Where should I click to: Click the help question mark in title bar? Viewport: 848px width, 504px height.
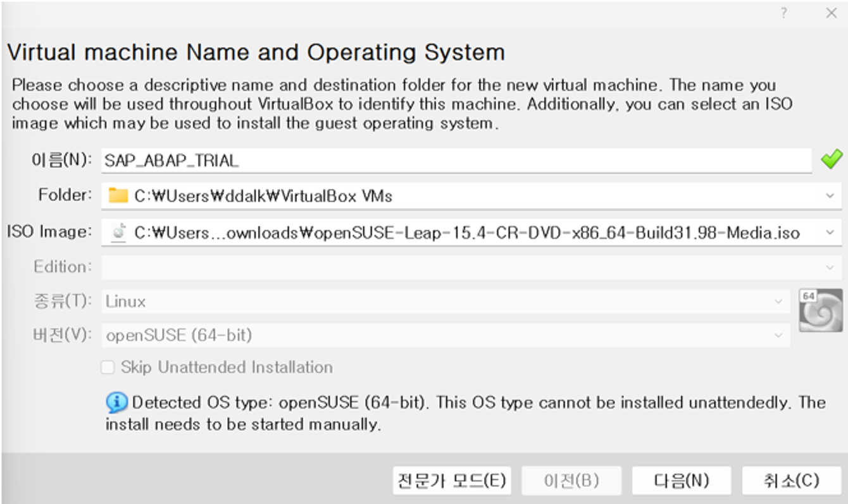click(x=783, y=13)
